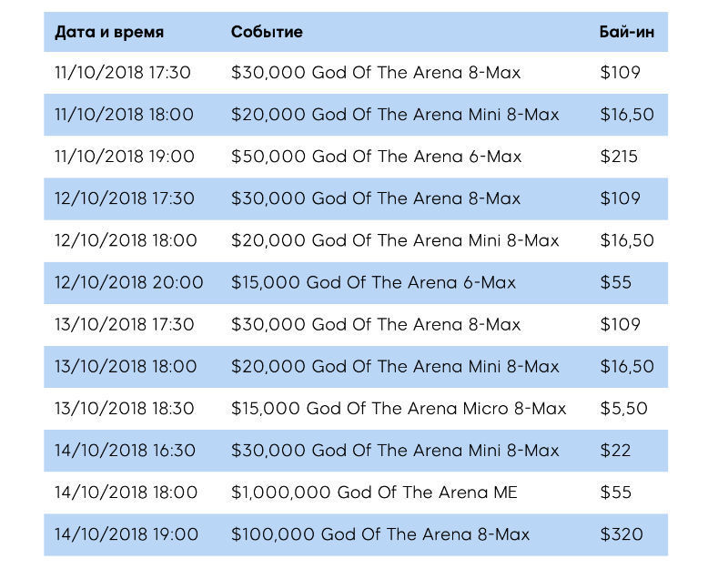Select the 14/10/2018 18:00 date cell

click(x=126, y=493)
